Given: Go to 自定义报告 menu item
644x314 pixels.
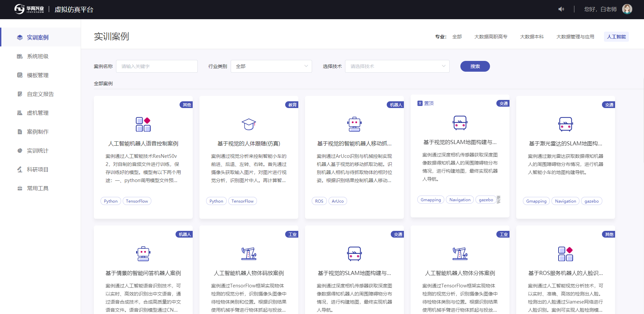Looking at the screenshot, I should point(40,94).
